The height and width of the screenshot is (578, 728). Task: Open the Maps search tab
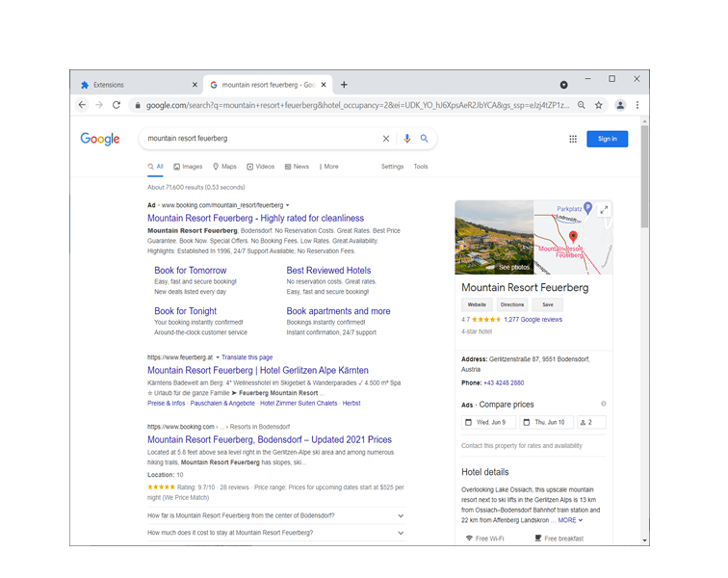click(x=224, y=167)
